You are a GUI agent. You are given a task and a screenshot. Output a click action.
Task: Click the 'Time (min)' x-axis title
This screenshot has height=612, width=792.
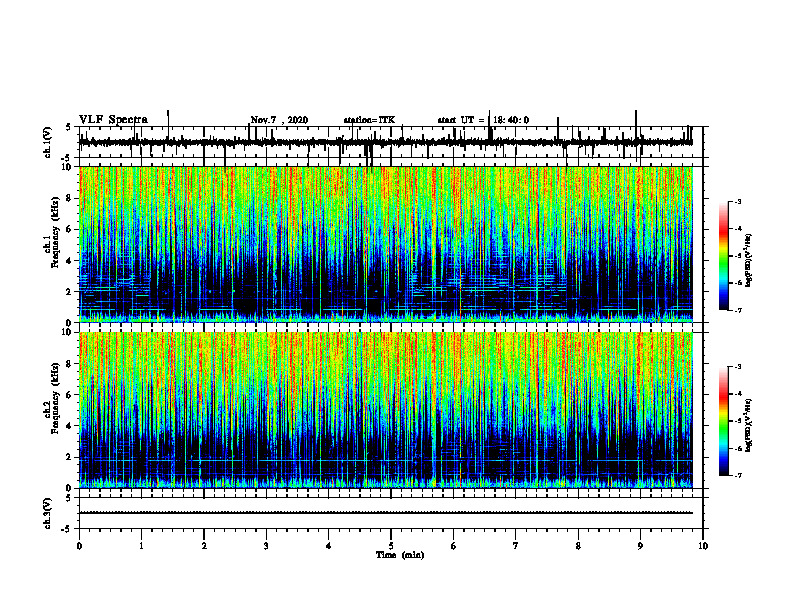click(400, 555)
